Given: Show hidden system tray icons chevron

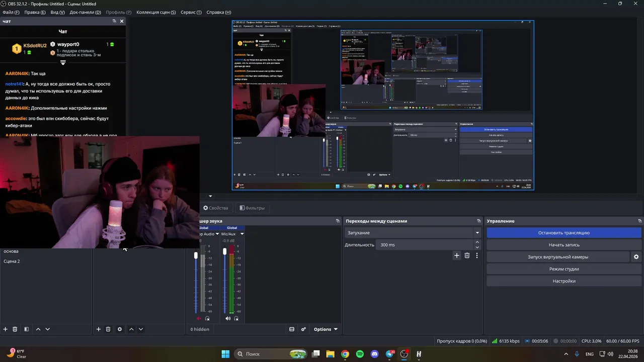Looking at the screenshot, I should pos(566,354).
